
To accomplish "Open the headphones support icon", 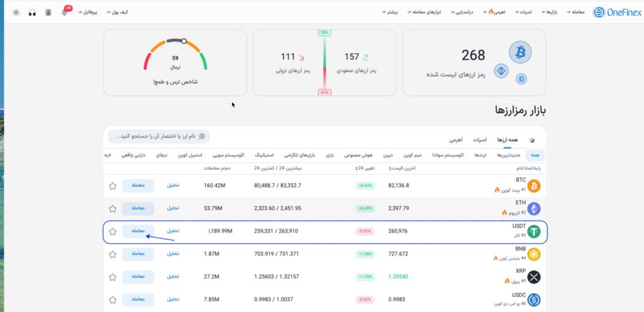I will click(x=32, y=13).
